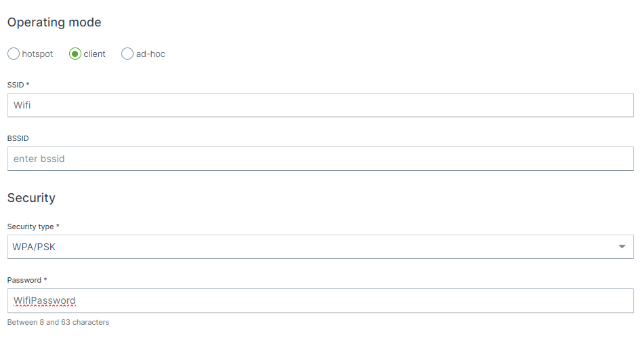Click the Security type dropdown arrow
Image resolution: width=644 pixels, height=339 pixels.
[x=622, y=247]
